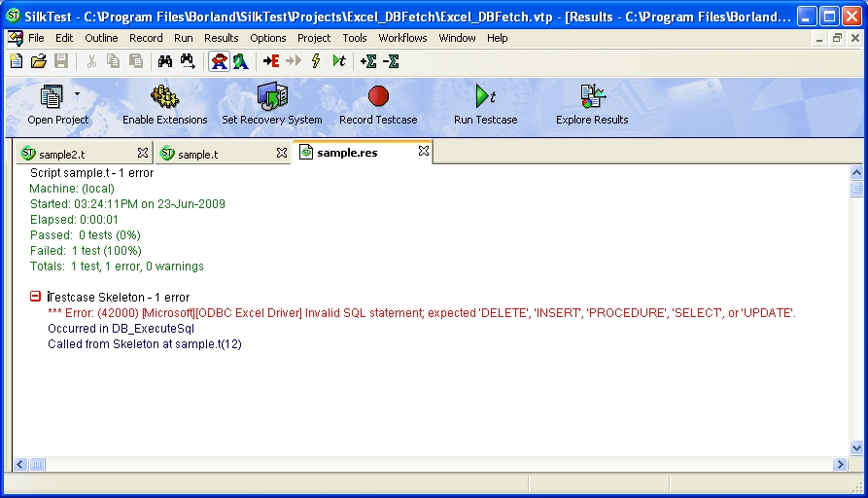Click the Paste clipboard icon
868x498 pixels.
(136, 61)
